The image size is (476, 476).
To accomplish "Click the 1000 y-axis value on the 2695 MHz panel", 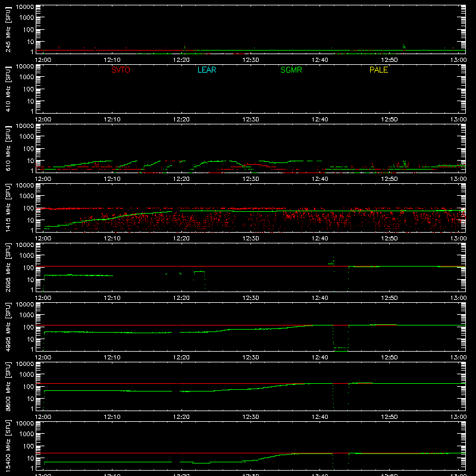I will click(27, 256).
